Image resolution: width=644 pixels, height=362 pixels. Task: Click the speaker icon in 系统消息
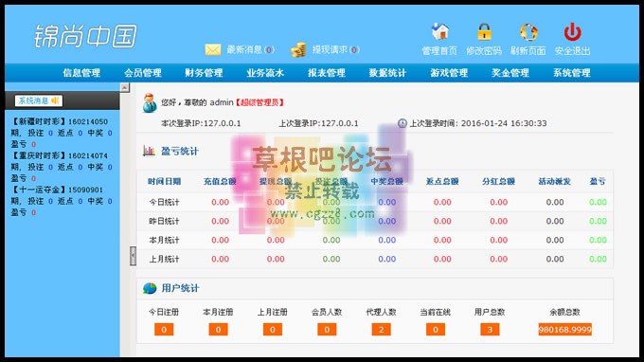pyautogui.click(x=55, y=100)
